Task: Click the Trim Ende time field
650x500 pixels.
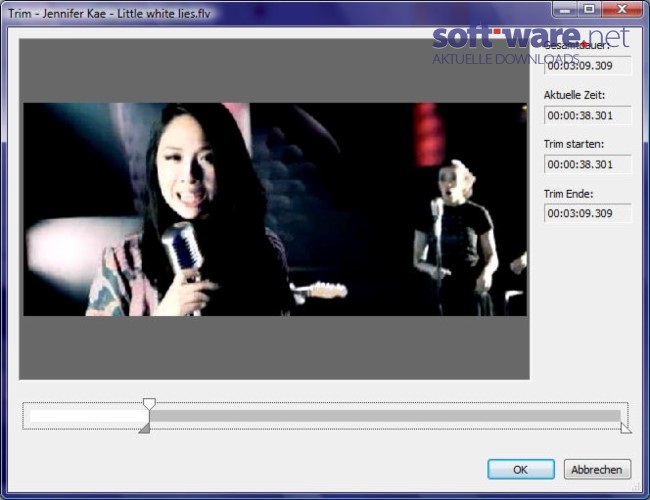Action: 587,213
